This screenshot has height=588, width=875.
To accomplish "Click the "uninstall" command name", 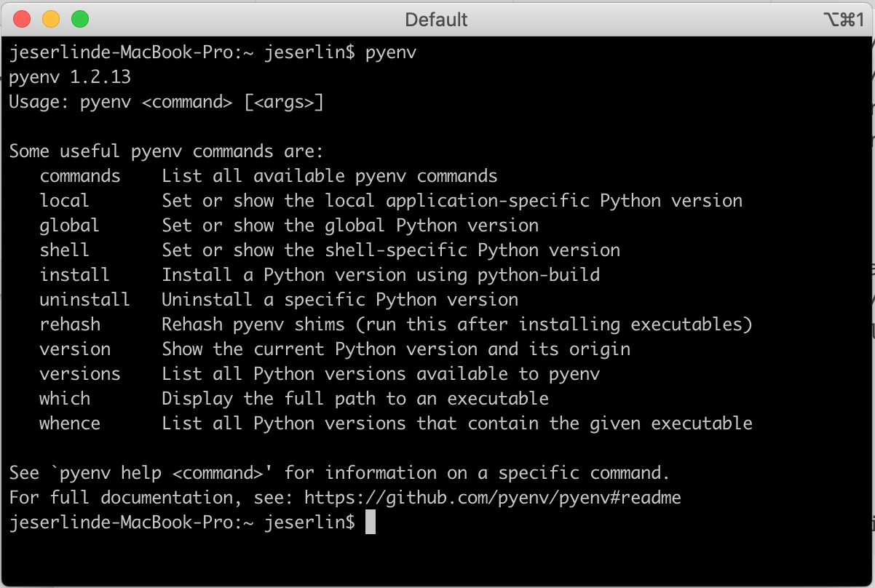I will (84, 300).
